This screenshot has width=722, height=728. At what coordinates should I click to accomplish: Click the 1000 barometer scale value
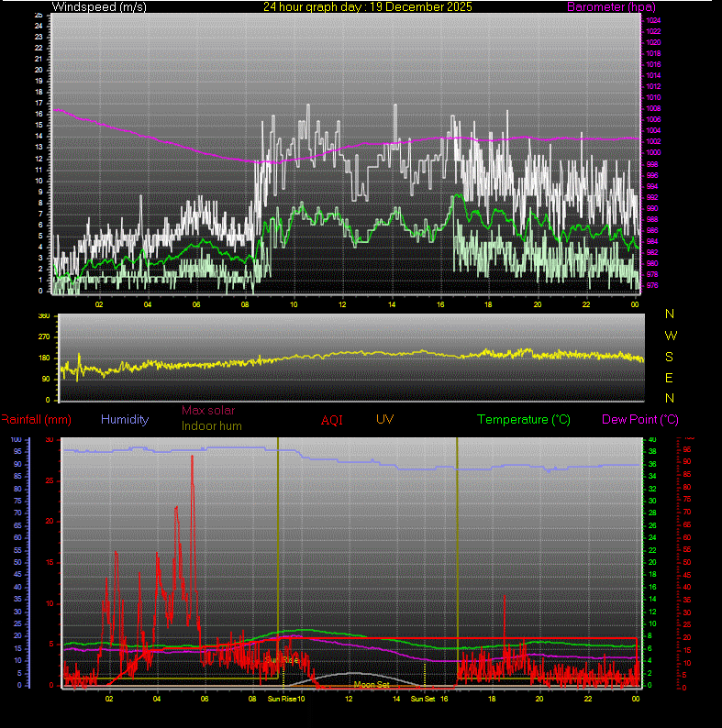click(653, 152)
